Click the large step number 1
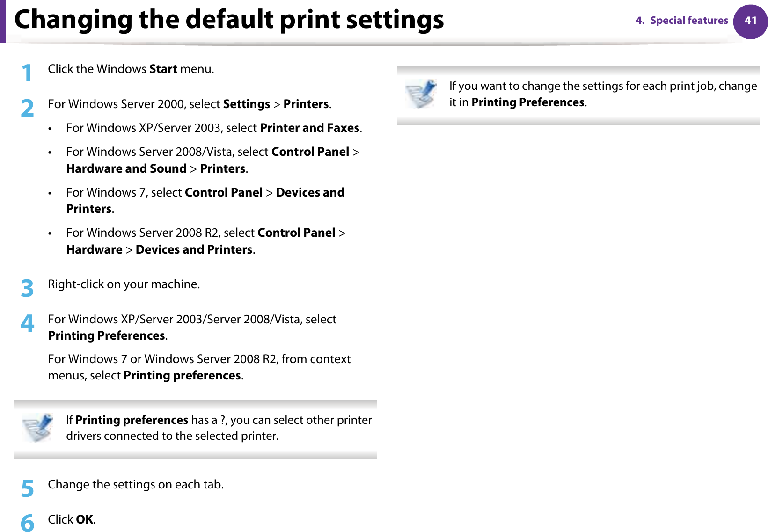The image size is (768, 532). [27, 73]
